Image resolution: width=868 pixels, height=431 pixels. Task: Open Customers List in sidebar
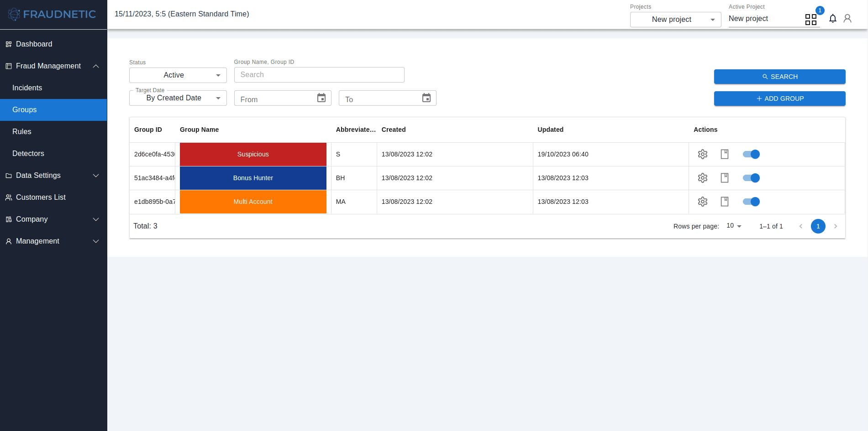click(x=53, y=197)
